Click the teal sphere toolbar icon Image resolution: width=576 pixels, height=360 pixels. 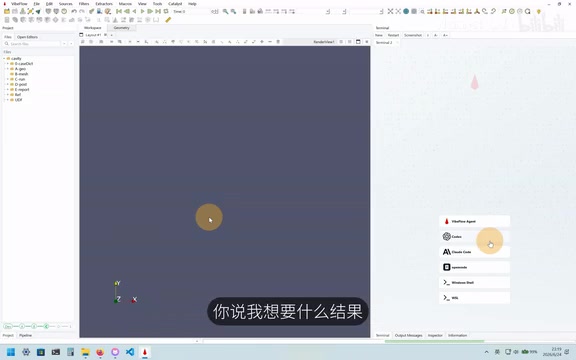406,11
